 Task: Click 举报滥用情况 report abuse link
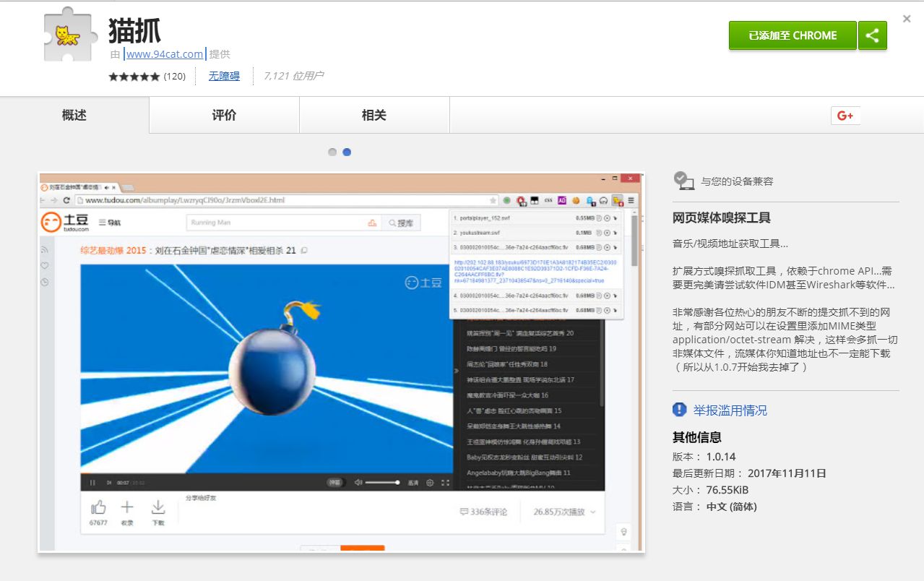[x=730, y=410]
